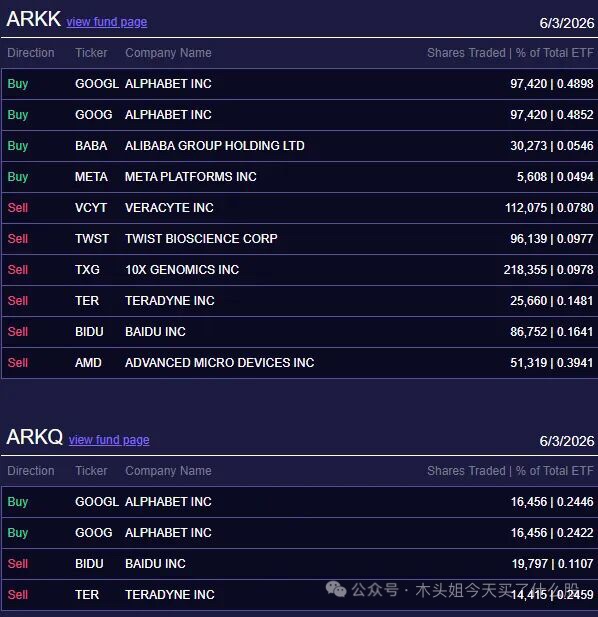This screenshot has width=598, height=617.
Task: Open the ARKK view fund page link
Action: 107,22
